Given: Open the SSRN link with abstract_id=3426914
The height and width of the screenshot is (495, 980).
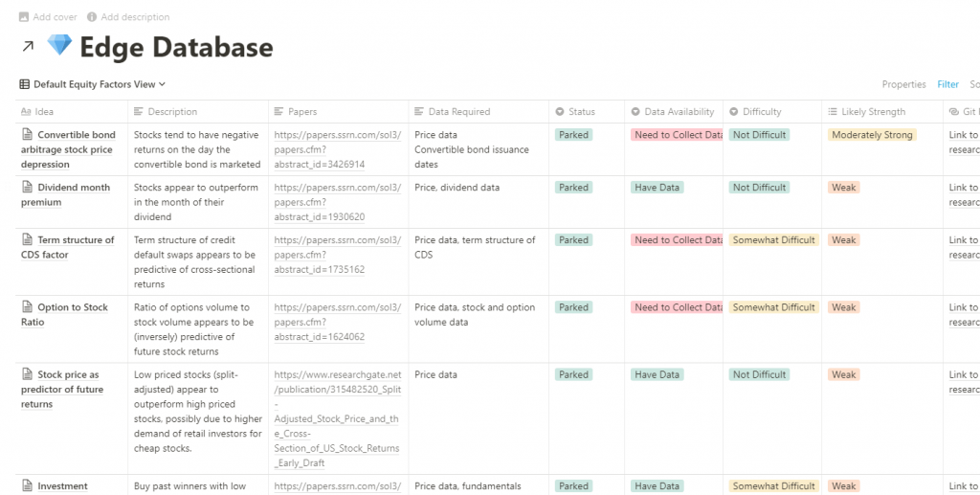Looking at the screenshot, I should (x=323, y=149).
